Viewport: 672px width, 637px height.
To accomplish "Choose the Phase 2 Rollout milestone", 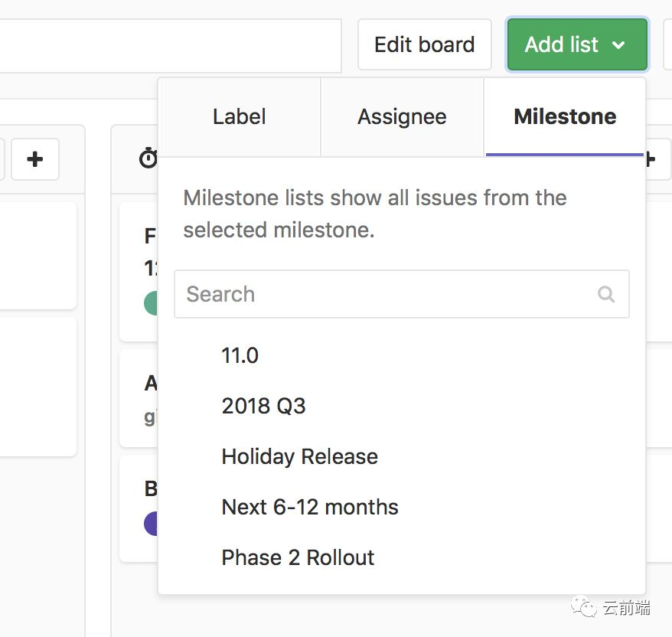I will pos(297,557).
